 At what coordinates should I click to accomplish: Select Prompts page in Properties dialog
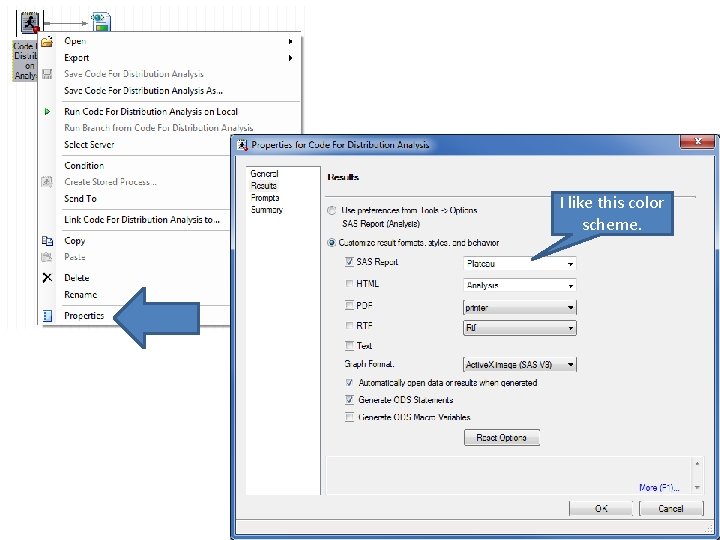click(x=265, y=197)
